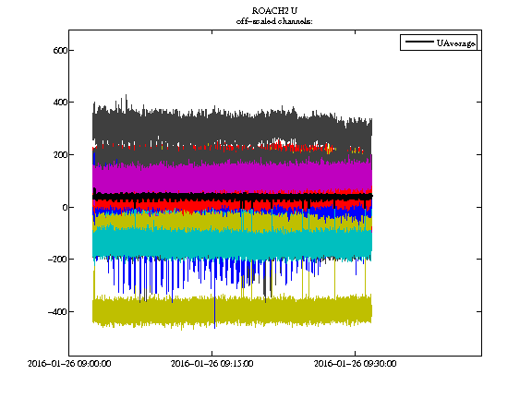This screenshot has height=399, width=532.
Task: Click the dark gray channel trace band
Action: point(232,126)
